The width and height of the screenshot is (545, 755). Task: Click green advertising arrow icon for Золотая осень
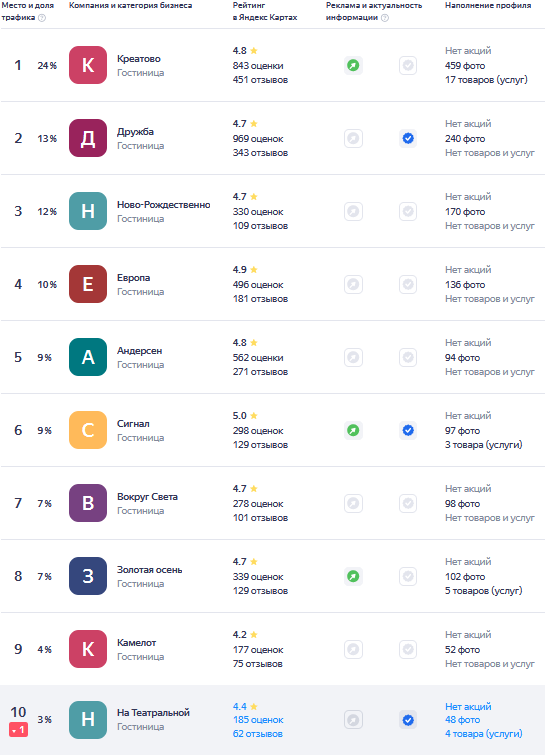click(353, 576)
